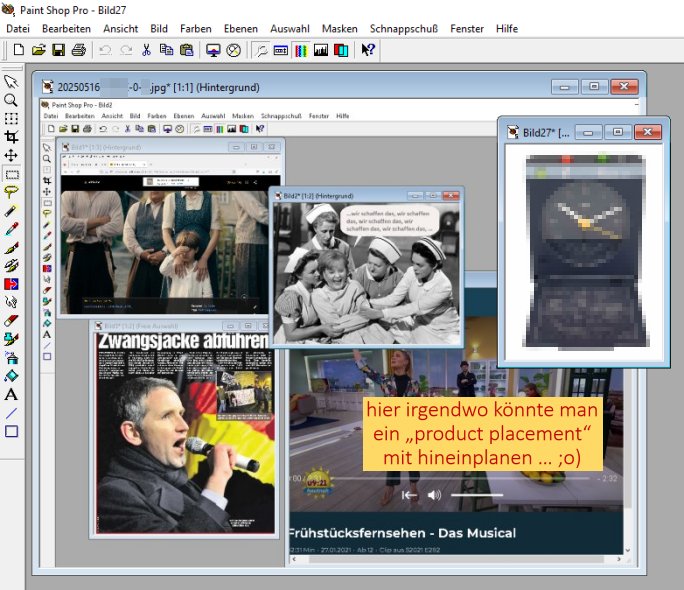Choose the Mover tool with four arrows
The image size is (684, 590).
(x=11, y=156)
